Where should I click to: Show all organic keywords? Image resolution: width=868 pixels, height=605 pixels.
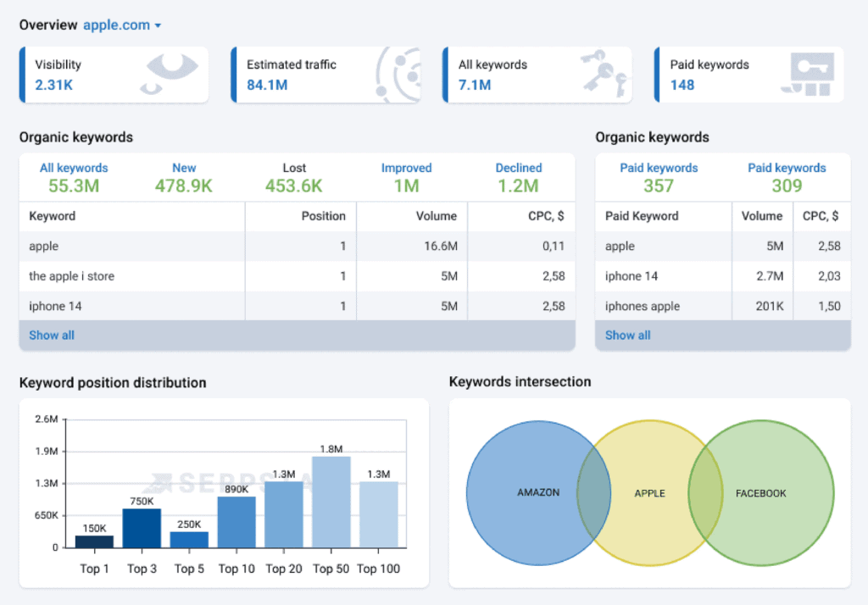(x=51, y=335)
